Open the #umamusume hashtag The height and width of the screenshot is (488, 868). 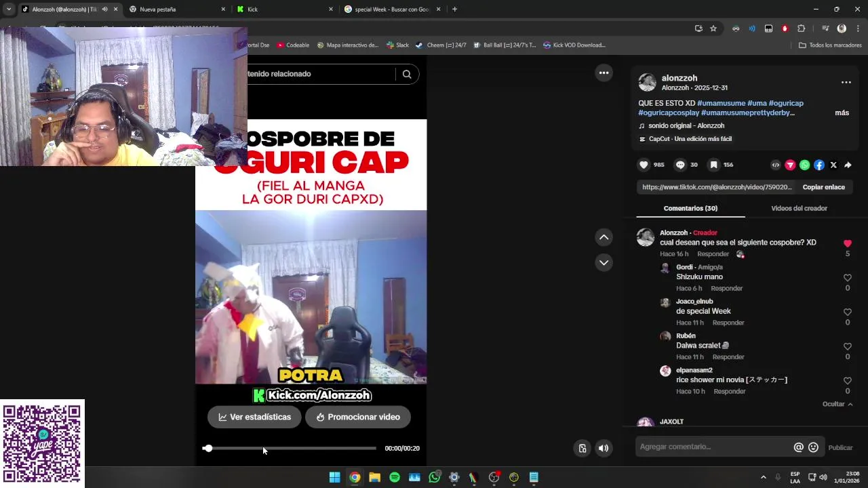[x=722, y=103]
